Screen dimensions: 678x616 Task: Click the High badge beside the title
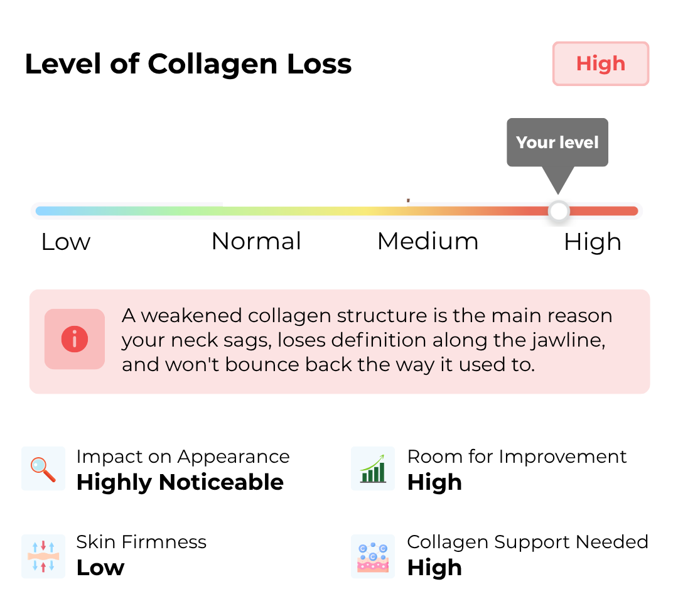tap(601, 63)
